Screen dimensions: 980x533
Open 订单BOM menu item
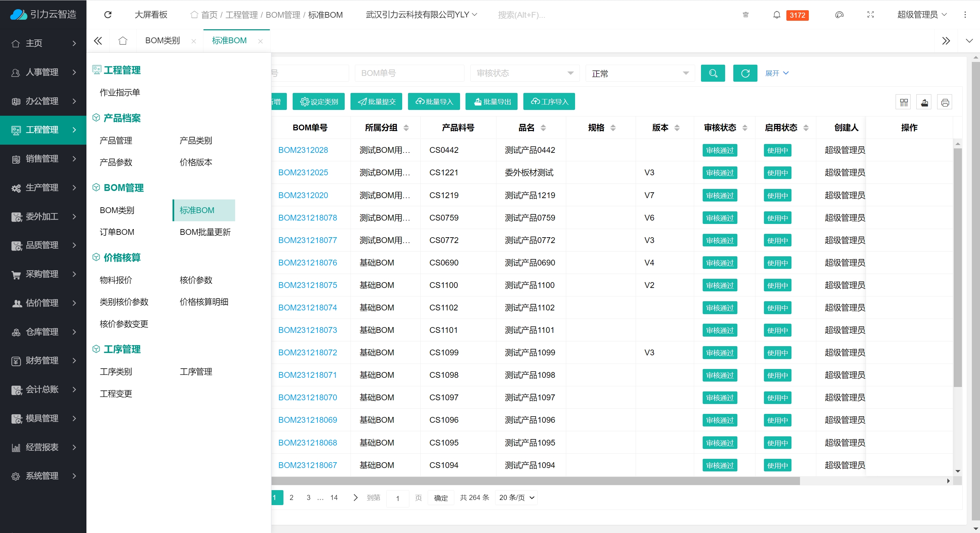click(117, 232)
